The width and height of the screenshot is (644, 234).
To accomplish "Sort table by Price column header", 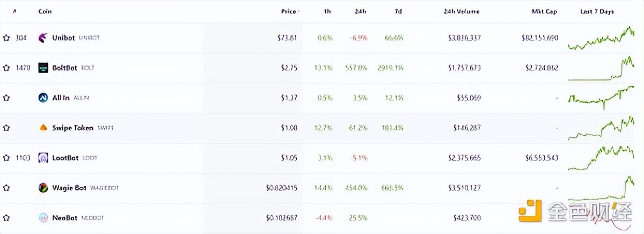I will click(289, 11).
